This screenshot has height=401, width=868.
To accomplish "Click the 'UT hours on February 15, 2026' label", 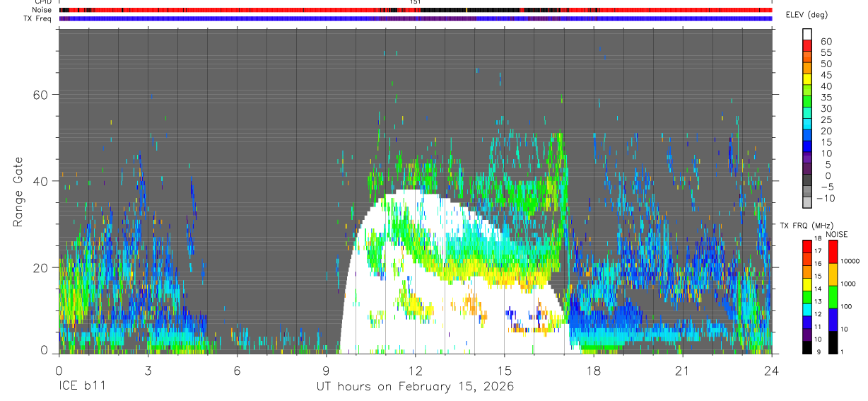I will coord(415,388).
